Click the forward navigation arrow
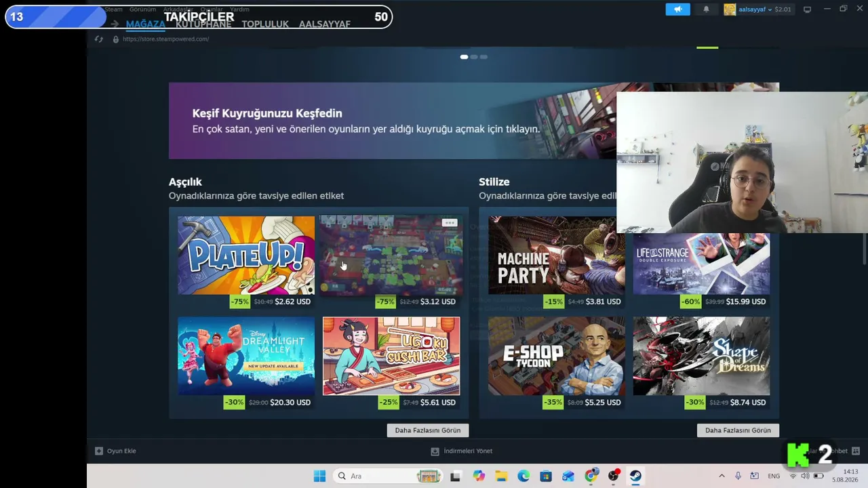This screenshot has width=868, height=488. tap(115, 24)
